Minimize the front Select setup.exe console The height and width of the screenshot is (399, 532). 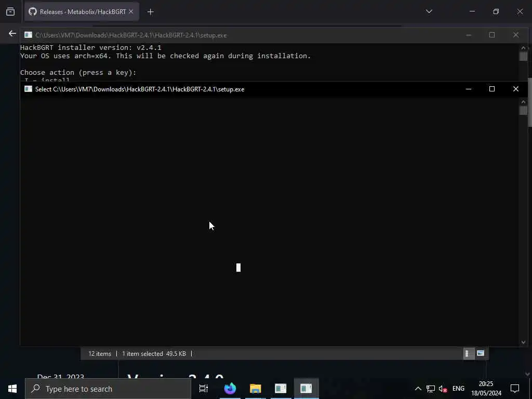tap(469, 89)
